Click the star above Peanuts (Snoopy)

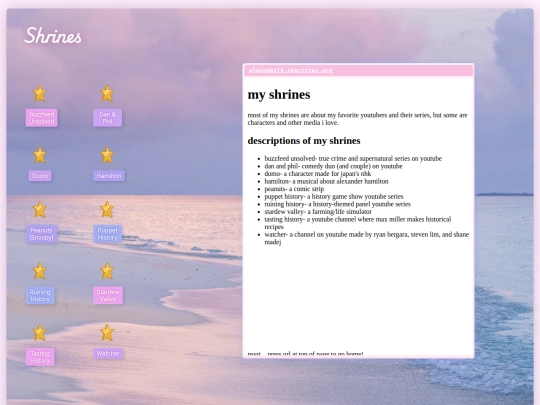(x=40, y=209)
